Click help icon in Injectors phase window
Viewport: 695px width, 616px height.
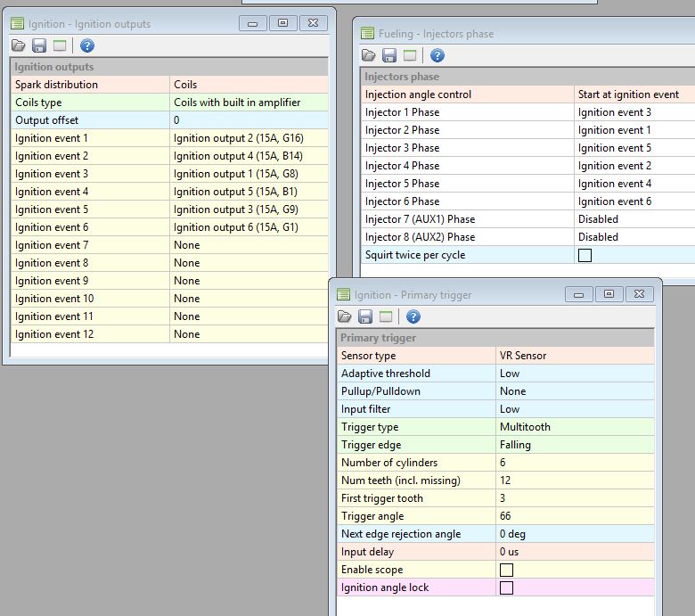(x=437, y=56)
